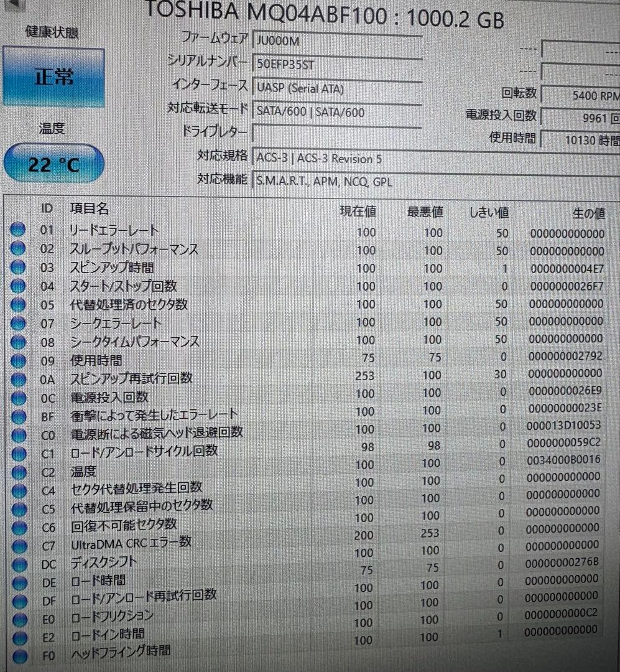Click status icon for row C0 電源断による磁気ヘッド退避回数
This screenshot has height=672, width=620.
pyautogui.click(x=19, y=436)
